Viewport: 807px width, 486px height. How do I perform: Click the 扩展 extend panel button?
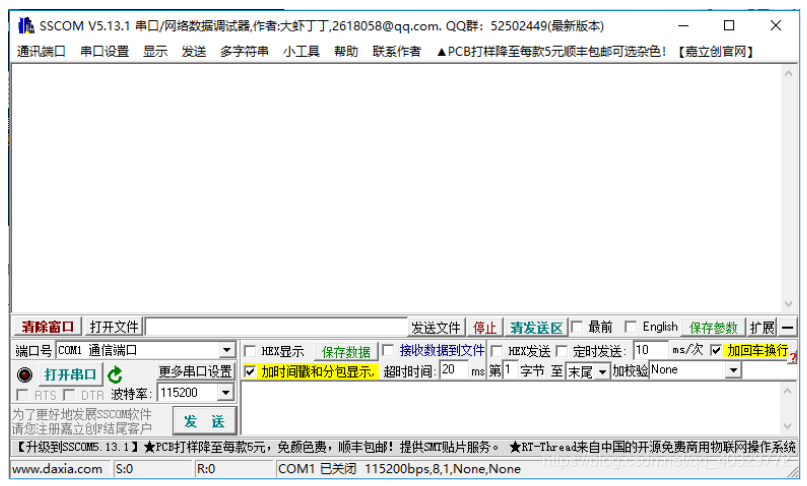762,328
